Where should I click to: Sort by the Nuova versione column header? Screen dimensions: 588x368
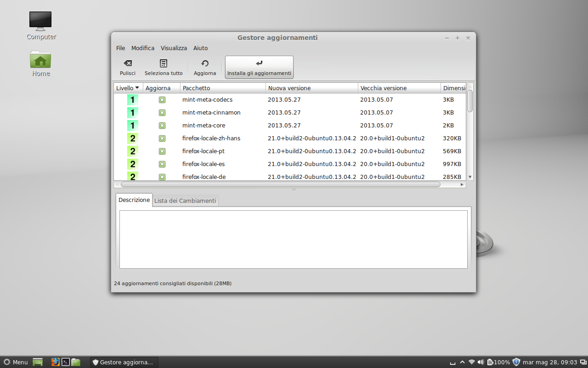tap(312, 88)
